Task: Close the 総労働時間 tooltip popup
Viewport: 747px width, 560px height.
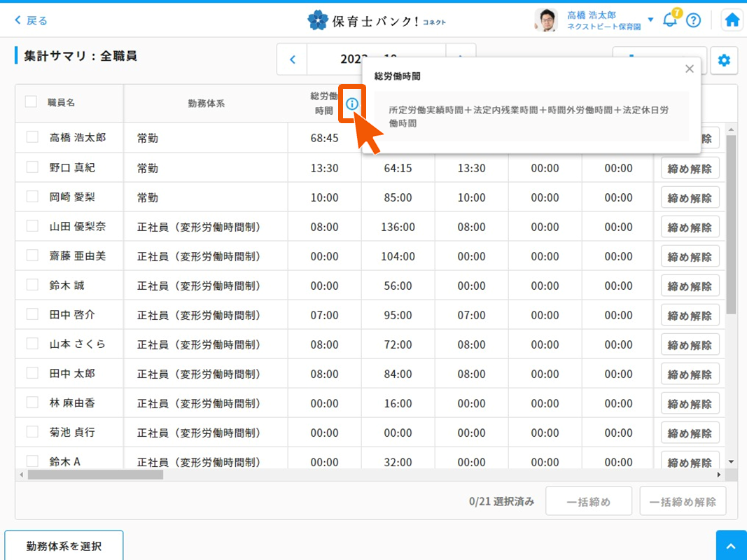Action: click(x=690, y=69)
